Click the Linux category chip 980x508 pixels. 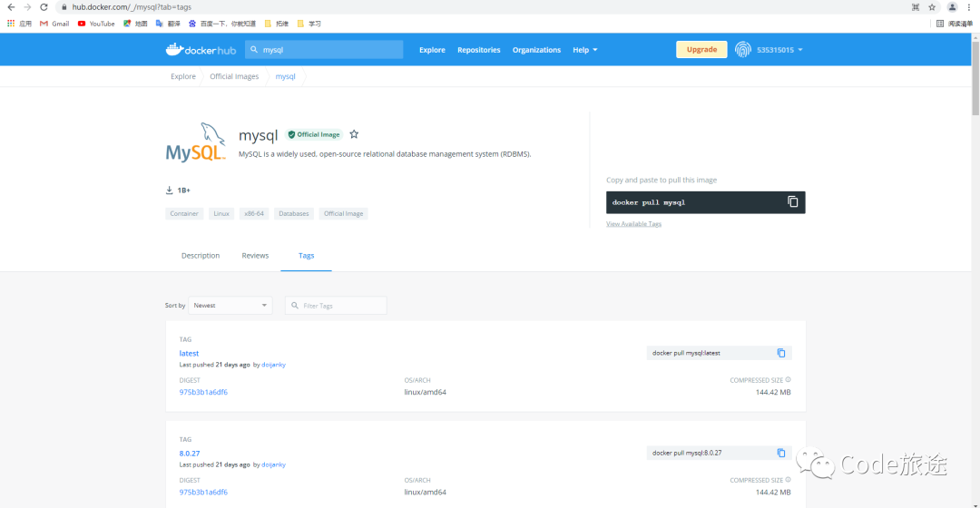click(221, 214)
